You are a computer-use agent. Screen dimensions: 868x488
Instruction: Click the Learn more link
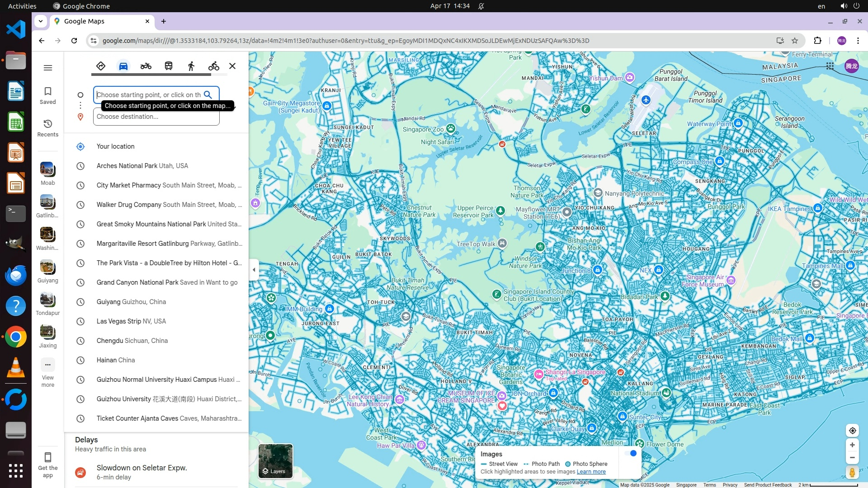coord(591,472)
